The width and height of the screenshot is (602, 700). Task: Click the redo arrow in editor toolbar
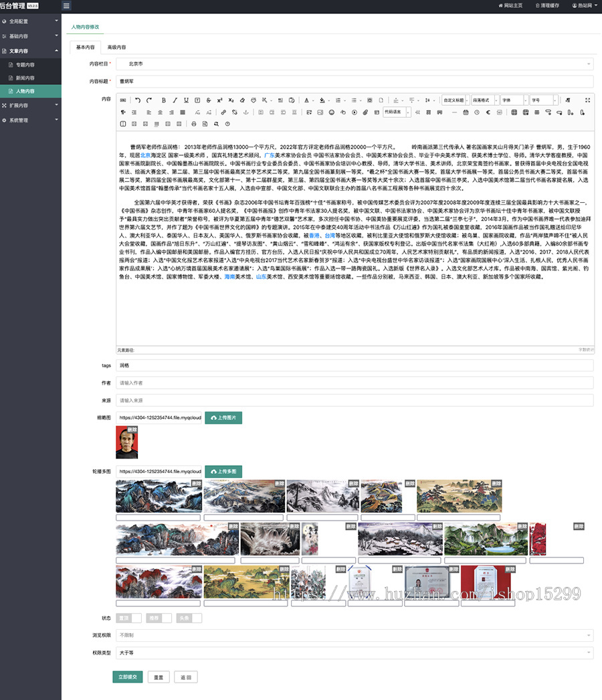click(149, 100)
